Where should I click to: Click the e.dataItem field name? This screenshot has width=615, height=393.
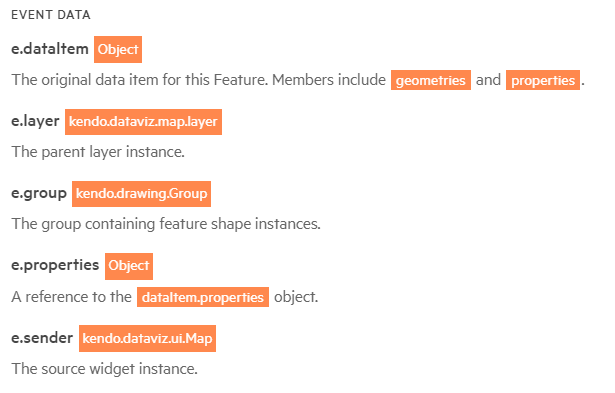pos(50,49)
